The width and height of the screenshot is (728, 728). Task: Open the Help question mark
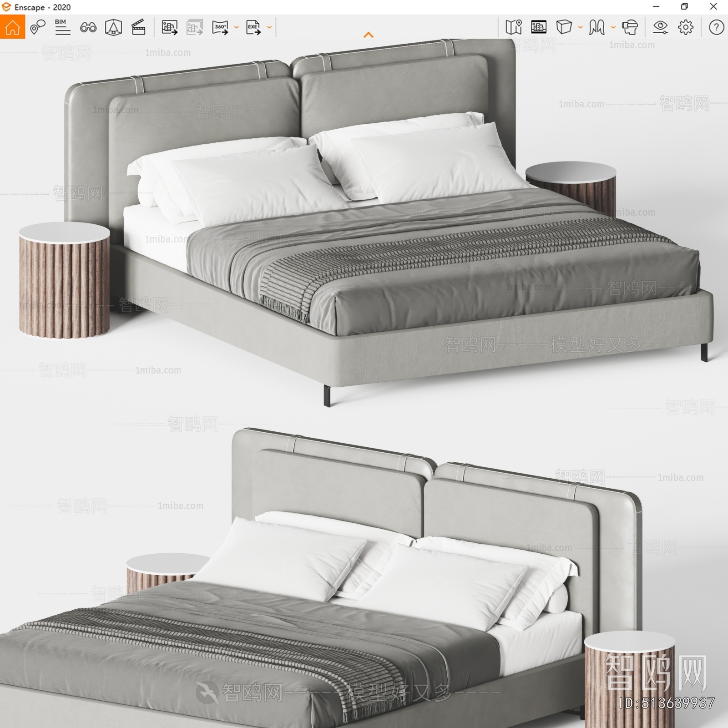(716, 27)
